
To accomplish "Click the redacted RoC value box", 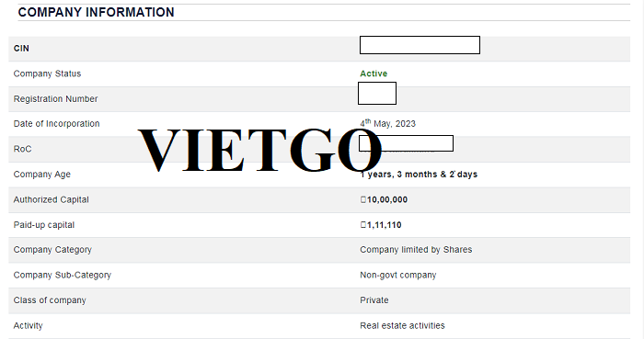I will (407, 143).
